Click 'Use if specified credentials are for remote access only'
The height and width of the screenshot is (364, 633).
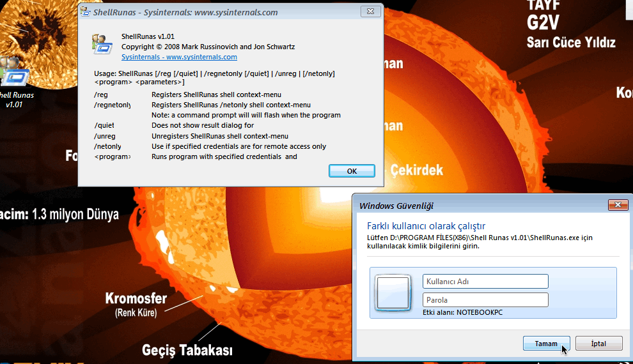[x=239, y=147]
